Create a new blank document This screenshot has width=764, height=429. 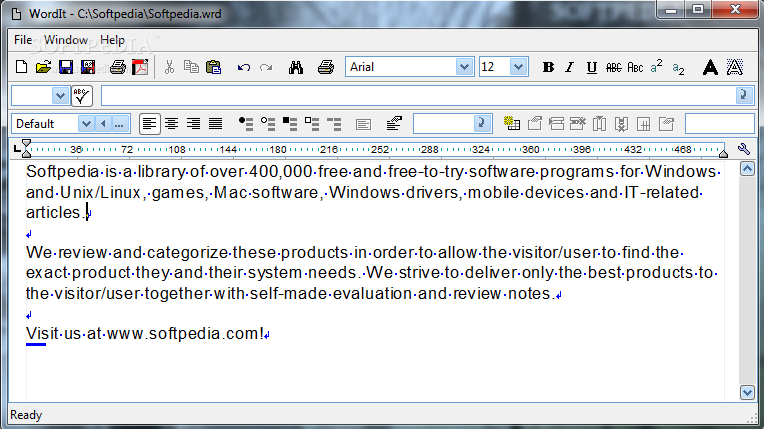coord(21,67)
